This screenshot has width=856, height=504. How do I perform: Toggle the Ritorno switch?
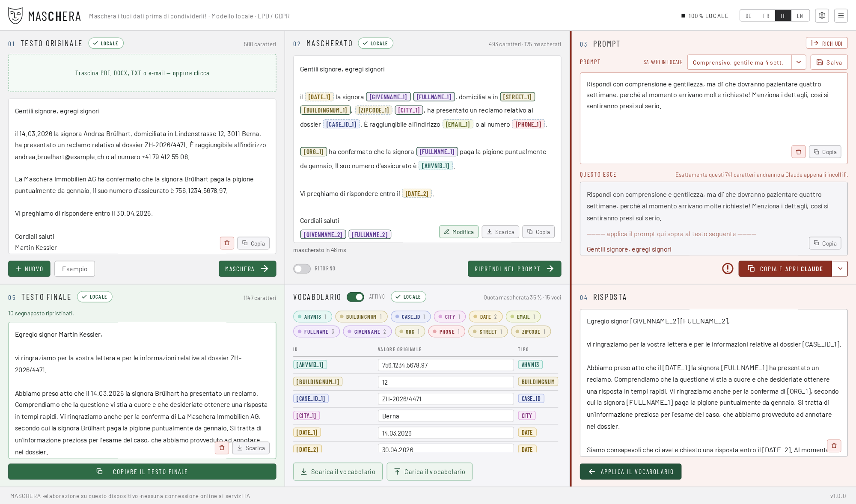click(x=302, y=269)
